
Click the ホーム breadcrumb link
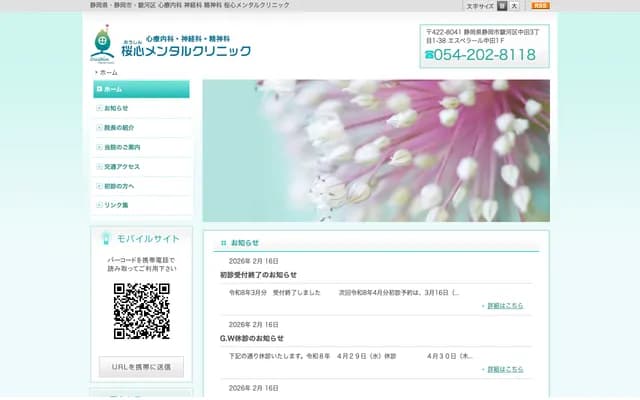point(108,73)
